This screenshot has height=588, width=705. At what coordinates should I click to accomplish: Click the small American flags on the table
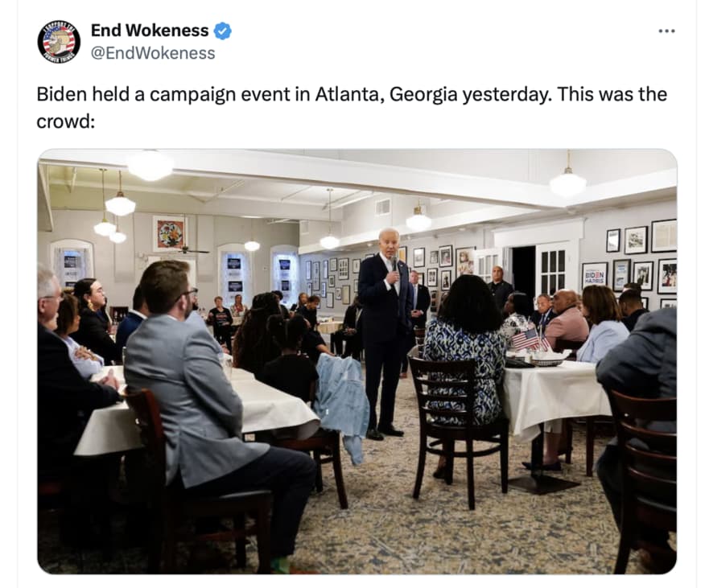[531, 340]
